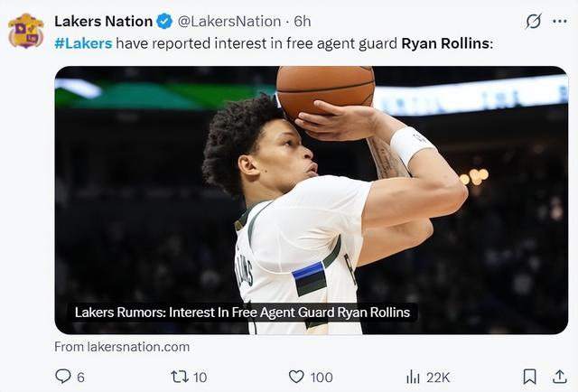The width and height of the screenshot is (578, 392).
Task: Click the 22K views count
Action: pos(438,377)
